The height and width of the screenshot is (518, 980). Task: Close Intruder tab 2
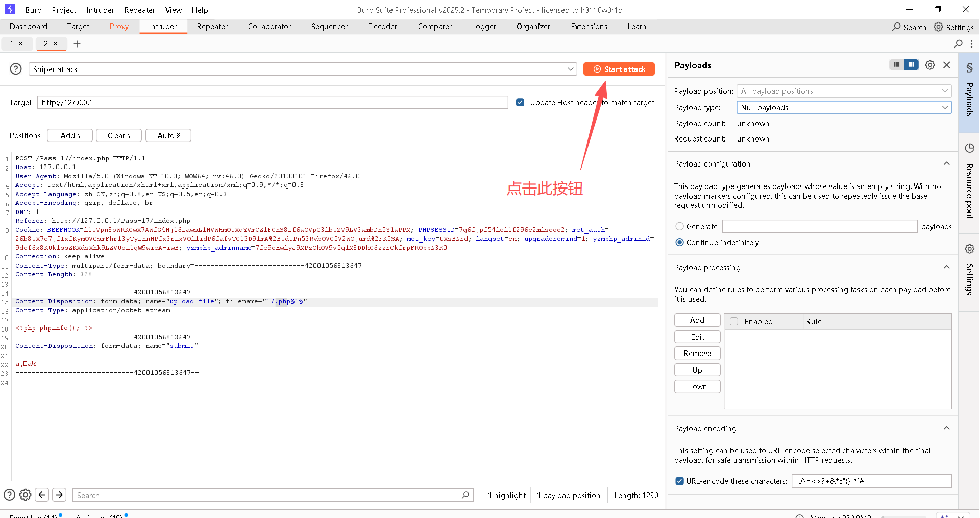[x=56, y=44]
